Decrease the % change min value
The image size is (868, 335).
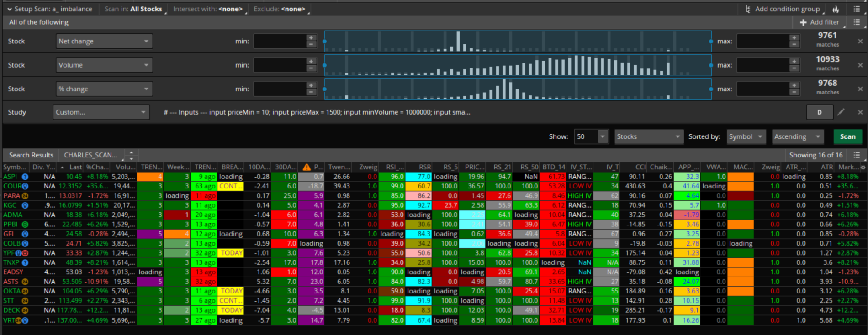(x=311, y=92)
